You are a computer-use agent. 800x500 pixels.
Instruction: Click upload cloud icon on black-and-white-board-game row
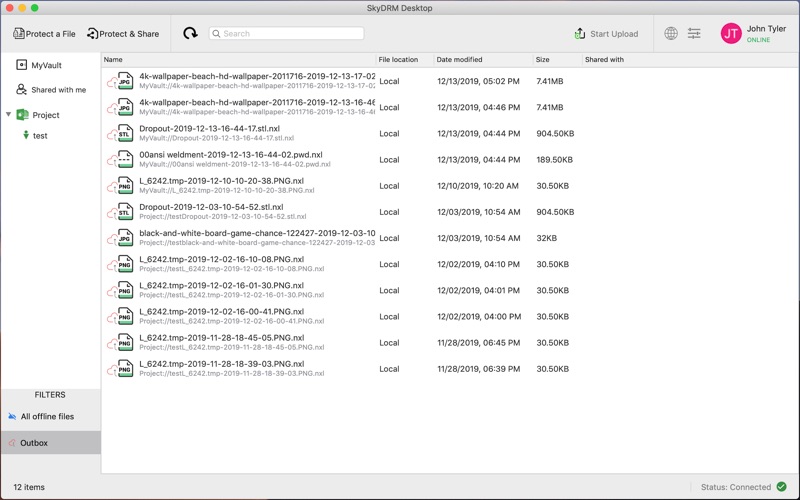point(112,240)
